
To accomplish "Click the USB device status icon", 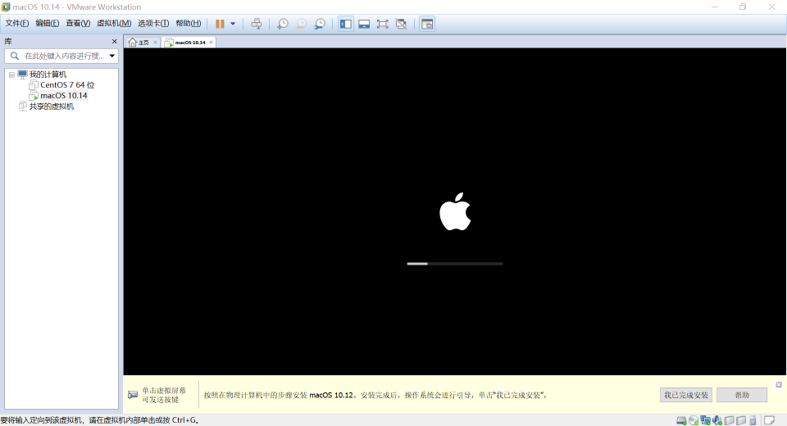I will pos(752,420).
